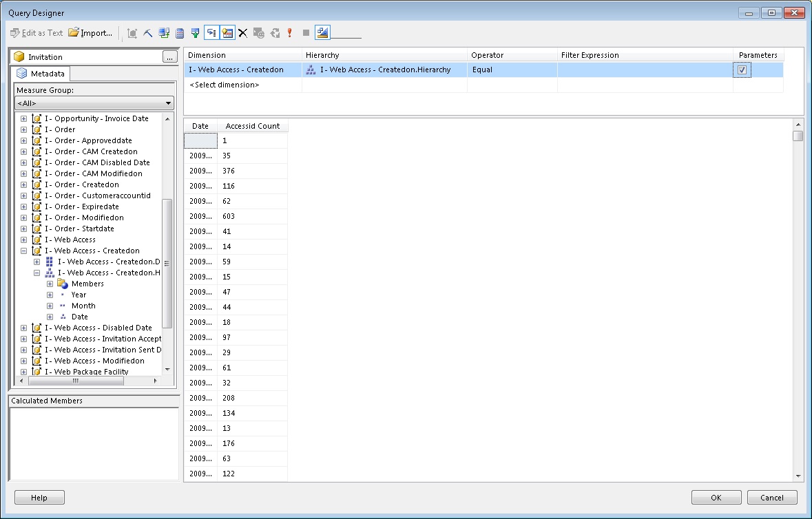Expand the I - Order tree node
This screenshot has width=812, height=519.
[x=23, y=129]
